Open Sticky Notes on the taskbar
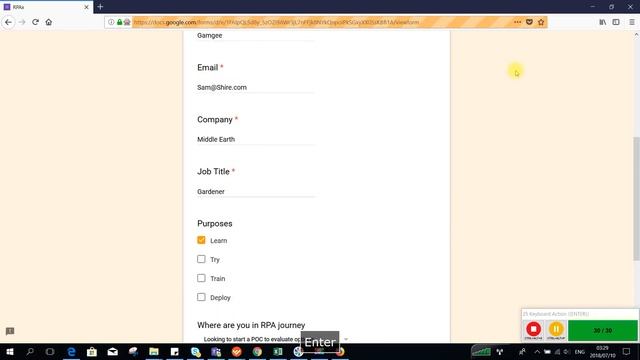The image size is (640, 360). (175, 351)
